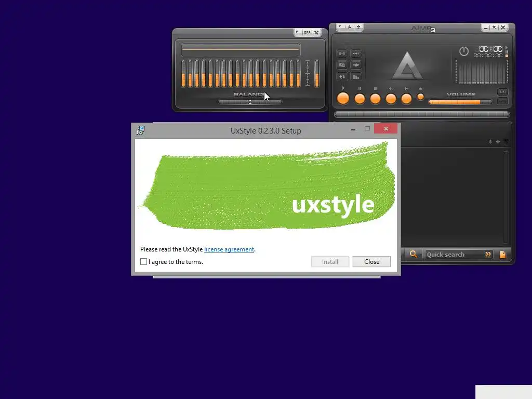Close the UxStyle Setup window with the red X

pos(386,129)
